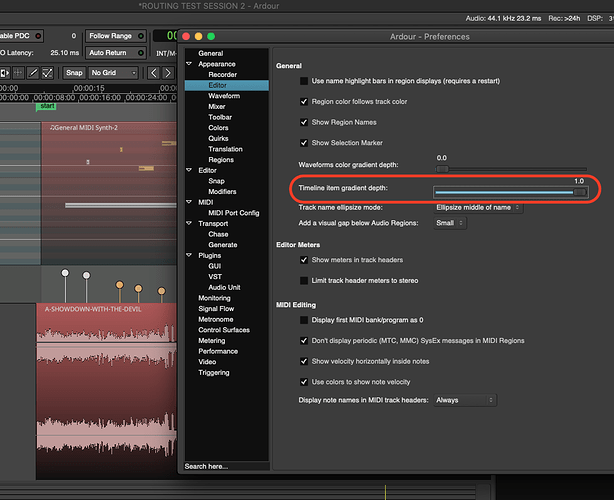Open Display note names in headers dropdown
Image resolution: width=614 pixels, height=500 pixels.
pyautogui.click(x=464, y=400)
